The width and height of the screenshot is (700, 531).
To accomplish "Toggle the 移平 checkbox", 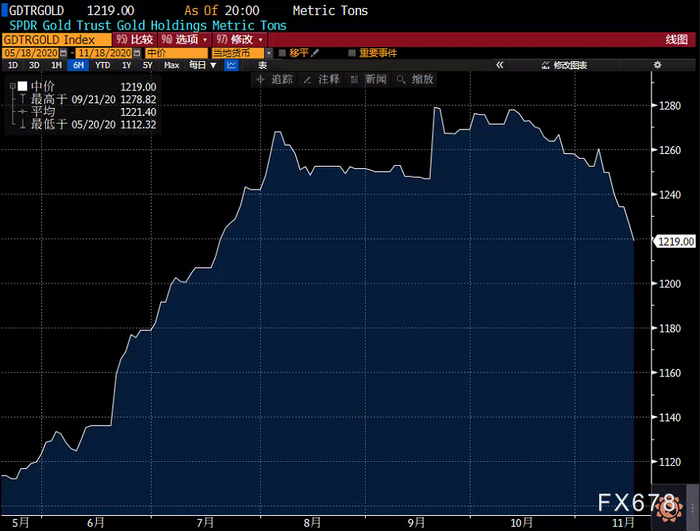I will point(282,53).
